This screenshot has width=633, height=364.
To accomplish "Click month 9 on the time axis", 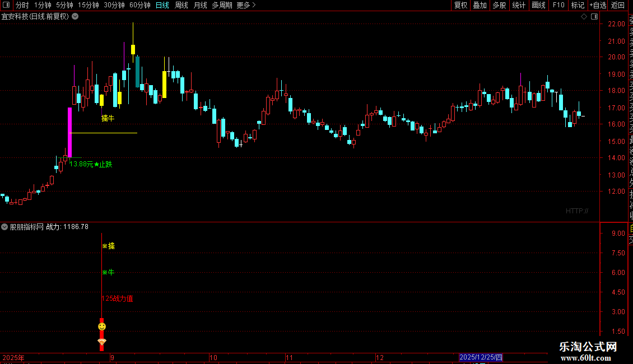I will (x=112, y=357).
